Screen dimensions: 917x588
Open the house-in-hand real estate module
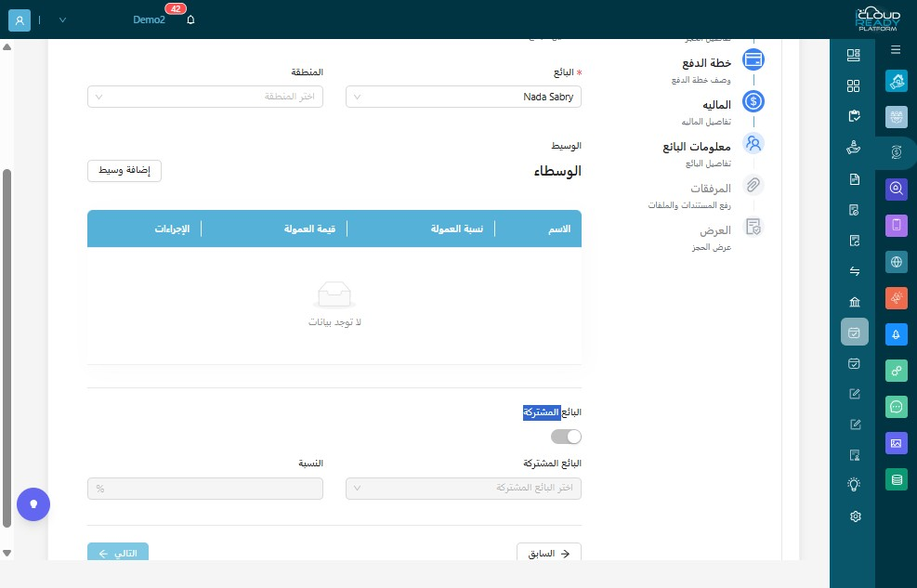[896, 81]
